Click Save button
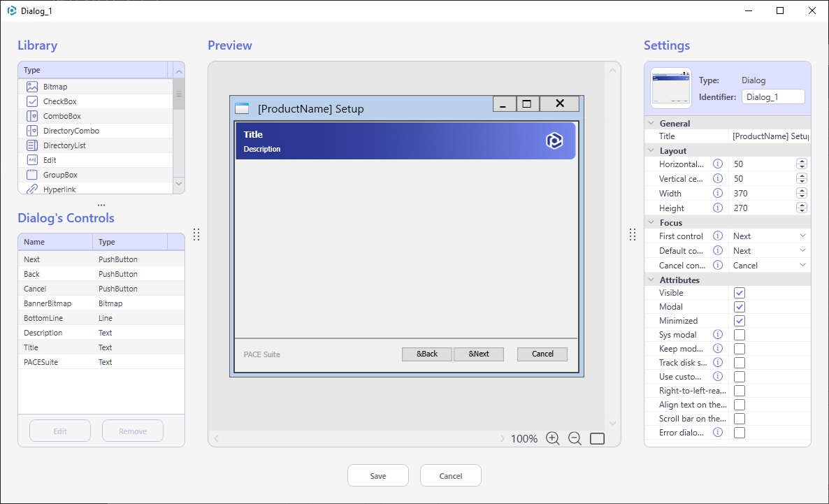Screen dimensions: 829x504 [378, 475]
